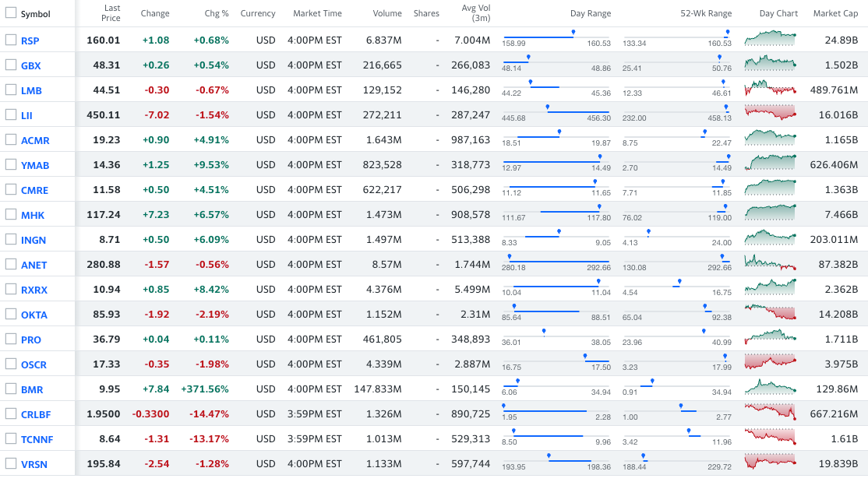
Task: Open the MHK ticker link
Action: [x=33, y=215]
